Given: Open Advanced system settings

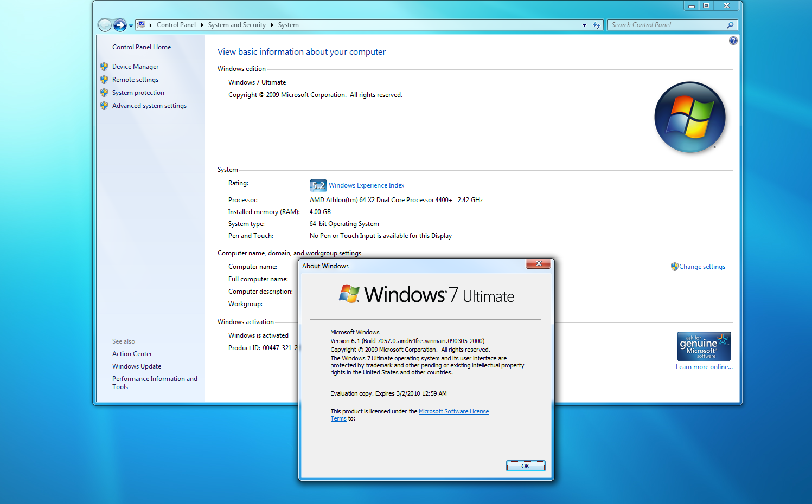Looking at the screenshot, I should [149, 106].
